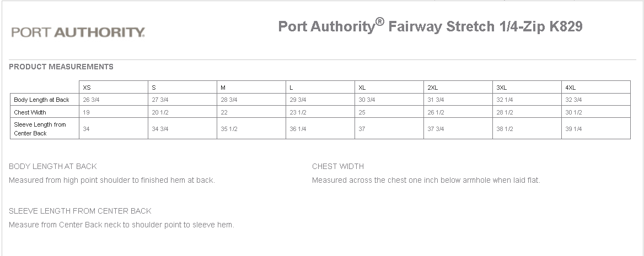644x256 pixels.
Task: Select the chest width value for size L
Action: tap(298, 112)
